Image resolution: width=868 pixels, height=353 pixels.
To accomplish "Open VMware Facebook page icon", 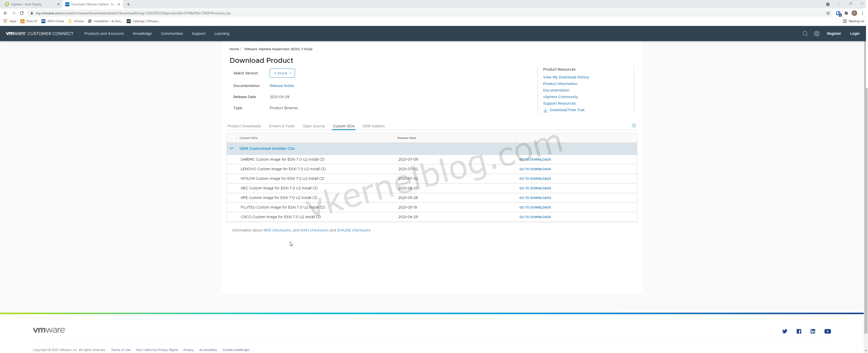I will [x=799, y=331].
